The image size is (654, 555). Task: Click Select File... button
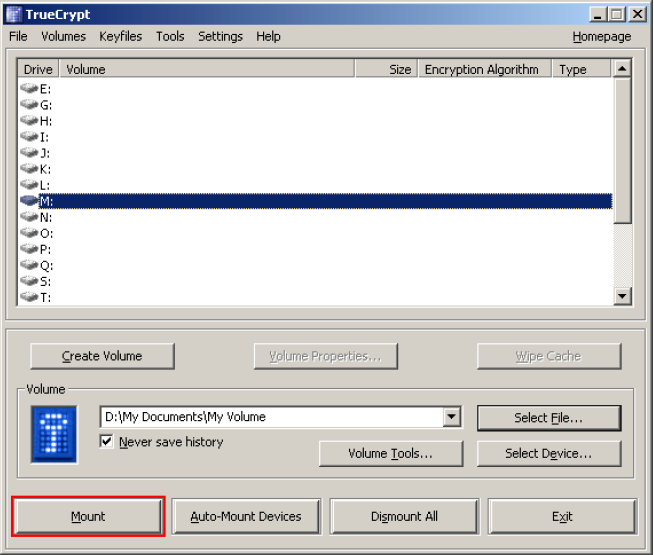[549, 417]
